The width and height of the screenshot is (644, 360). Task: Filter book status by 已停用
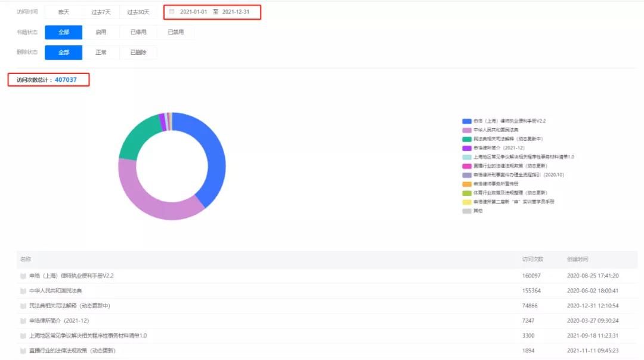(x=138, y=32)
